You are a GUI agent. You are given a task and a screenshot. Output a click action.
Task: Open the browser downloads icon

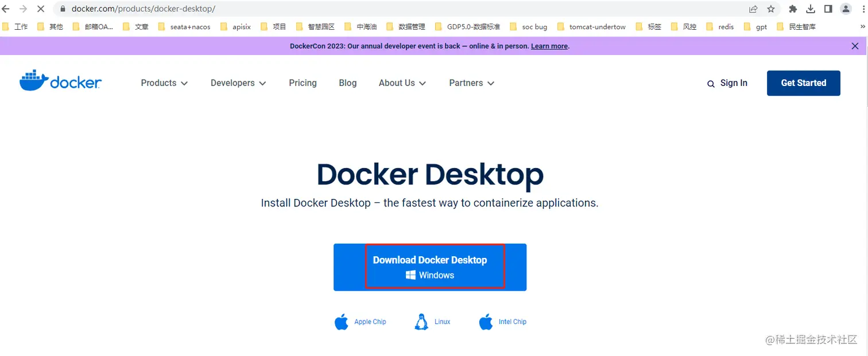[x=811, y=9]
